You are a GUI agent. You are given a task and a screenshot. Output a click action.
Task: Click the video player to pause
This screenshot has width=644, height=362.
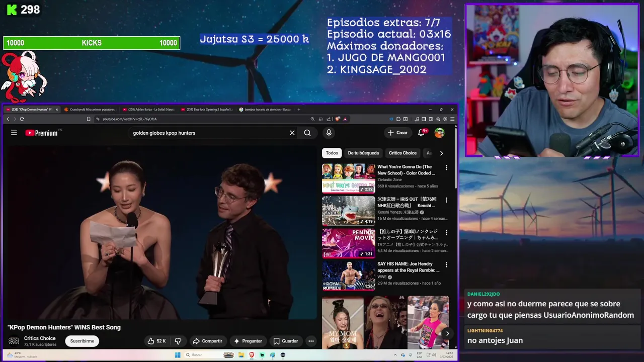161,231
